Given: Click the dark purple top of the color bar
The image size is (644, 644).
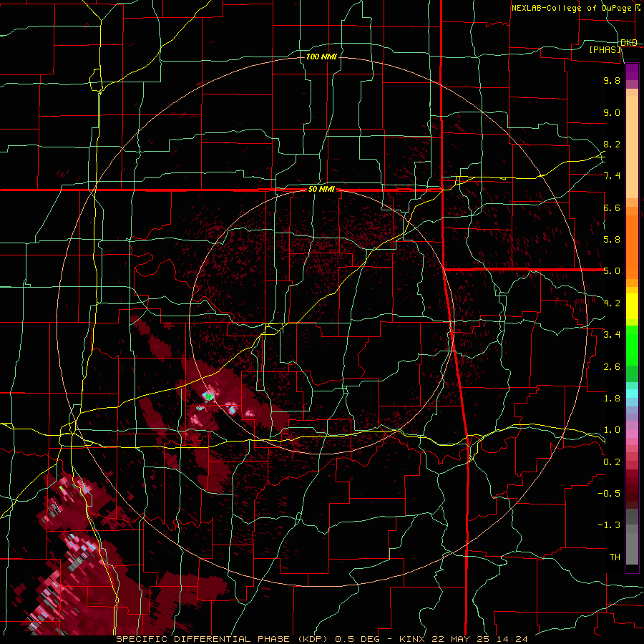Looking at the screenshot, I should click(632, 72).
